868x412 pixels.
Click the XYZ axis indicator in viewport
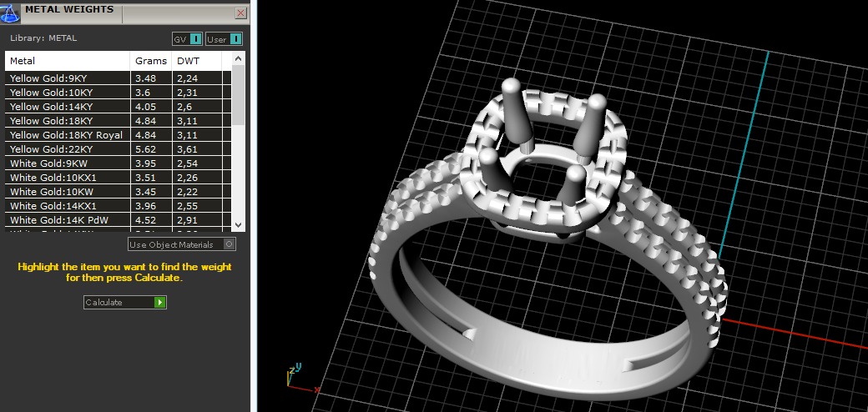pos(301,378)
